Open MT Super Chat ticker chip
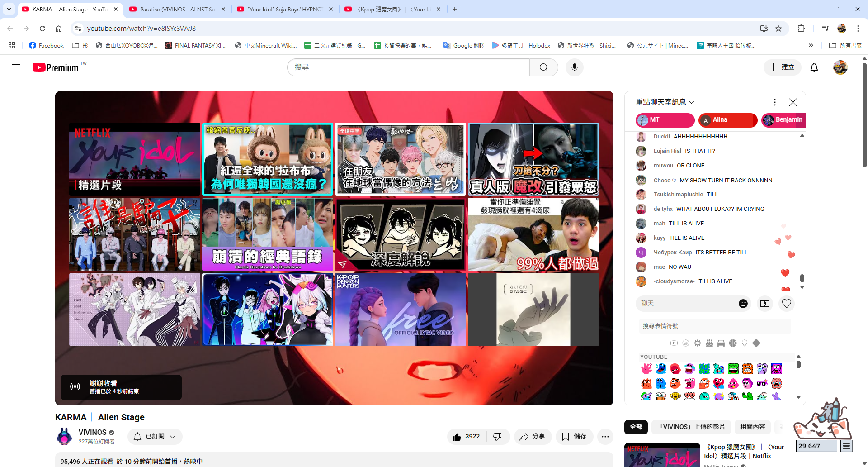868x467 pixels. [665, 120]
